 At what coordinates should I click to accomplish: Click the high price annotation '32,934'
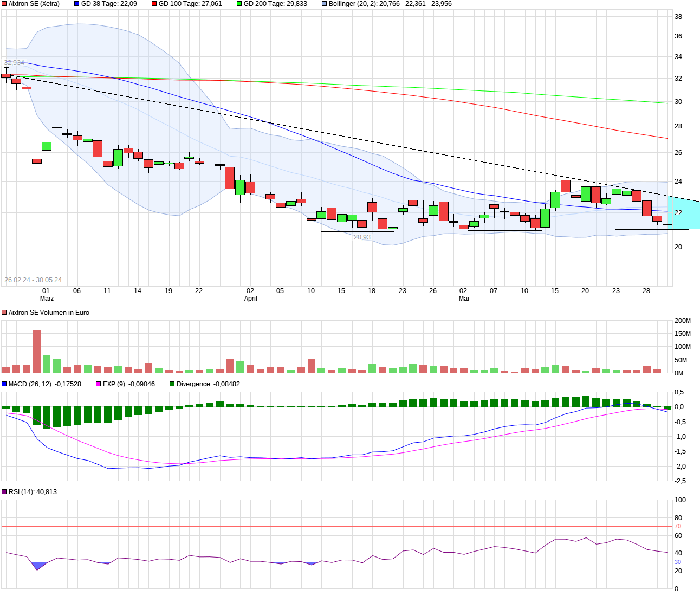pyautogui.click(x=14, y=63)
